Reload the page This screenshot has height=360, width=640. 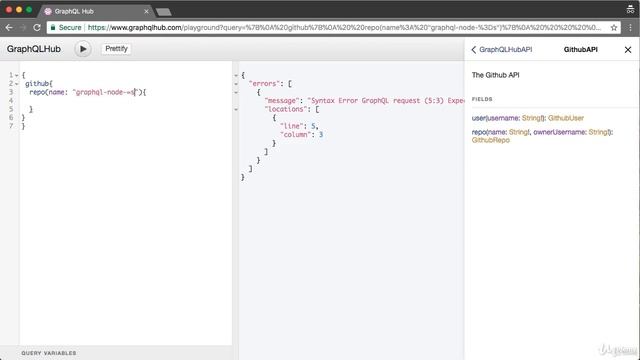pos(37,27)
